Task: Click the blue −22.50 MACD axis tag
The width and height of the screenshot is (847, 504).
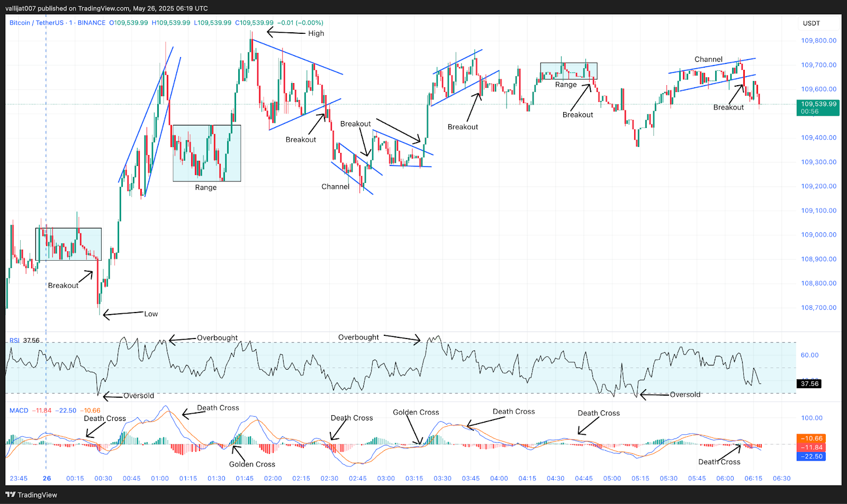Action: pyautogui.click(x=810, y=456)
